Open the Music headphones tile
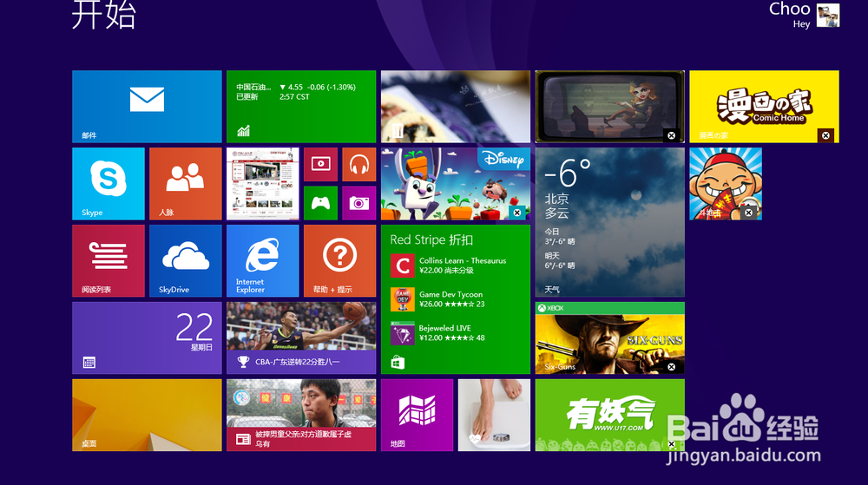 [358, 164]
